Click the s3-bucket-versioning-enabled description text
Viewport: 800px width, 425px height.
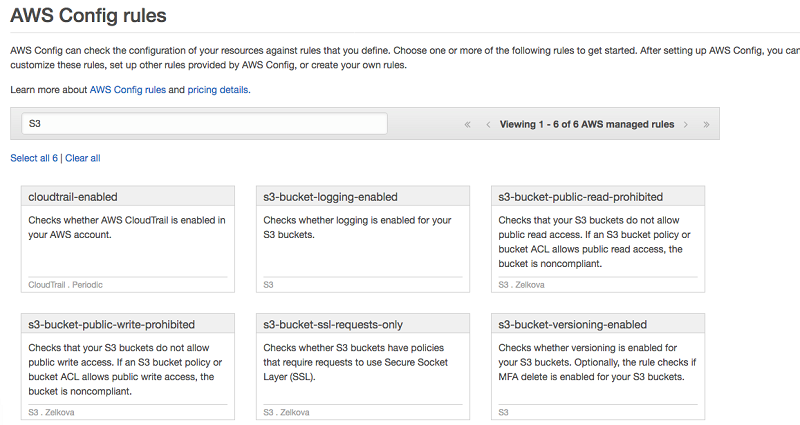point(597,362)
